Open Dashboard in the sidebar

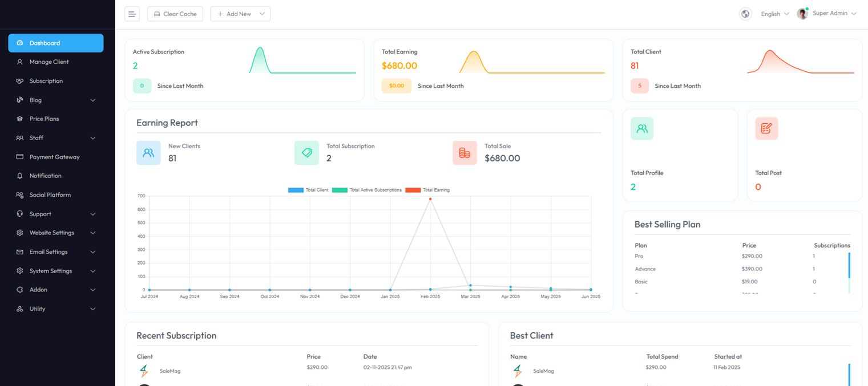coord(56,43)
